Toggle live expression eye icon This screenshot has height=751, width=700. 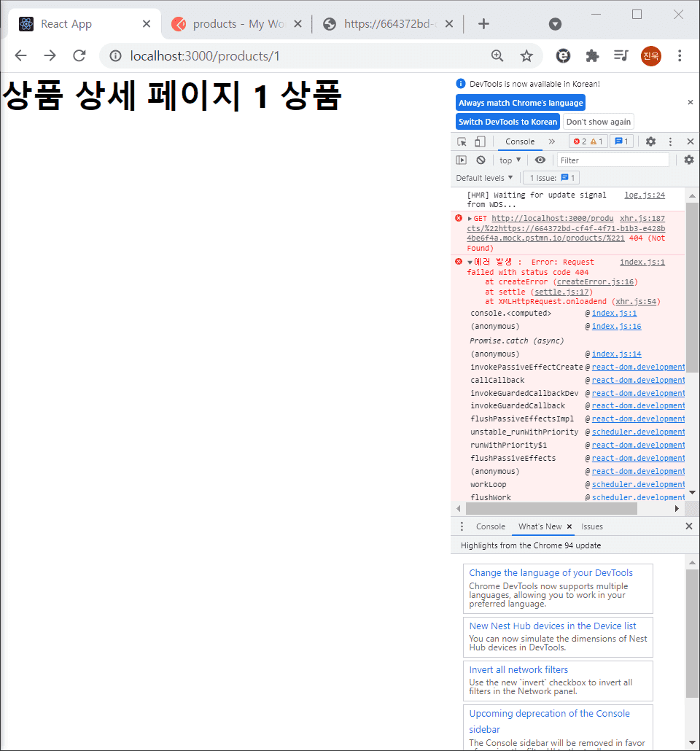pos(540,160)
